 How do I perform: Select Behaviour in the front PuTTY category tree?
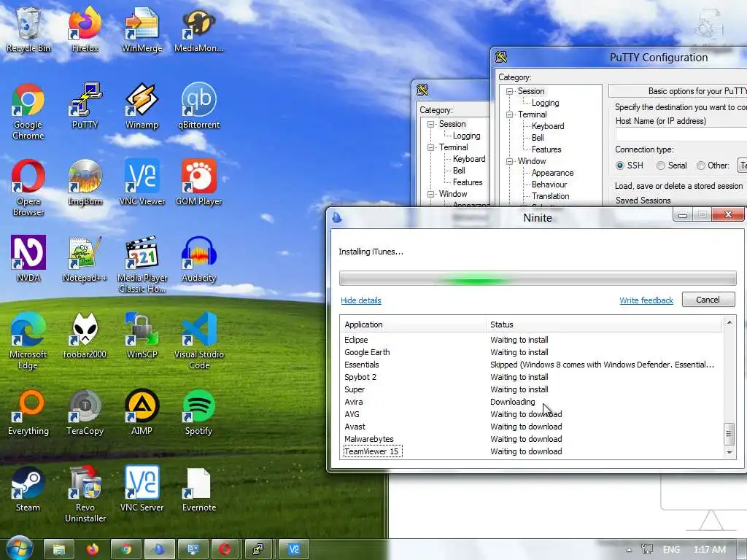[549, 184]
